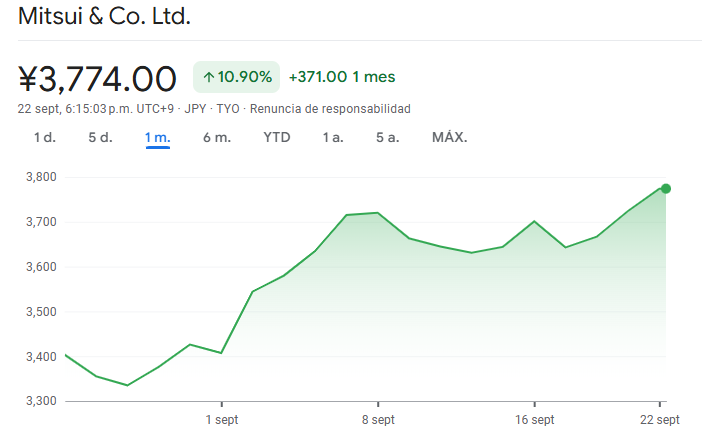The image size is (702, 440).
Task: Click the 22 sept, 6:15:03 p.m. UTC+9 timestamp
Action: click(x=95, y=109)
